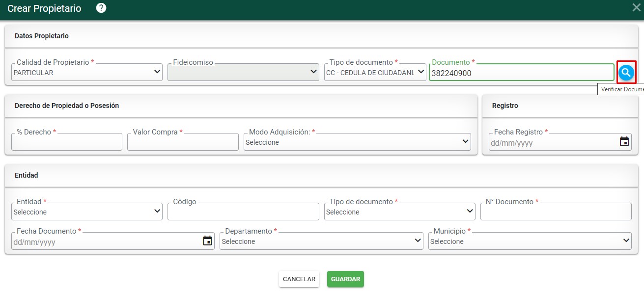Focus the N° Documento input field
The image size is (644, 293).
tap(556, 212)
